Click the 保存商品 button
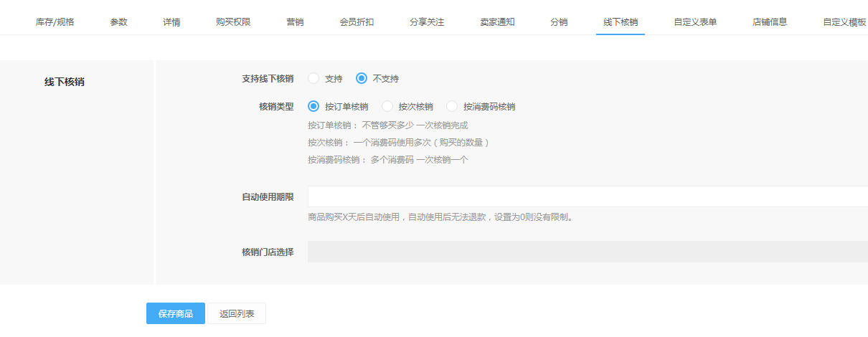868x337 pixels. (176, 313)
